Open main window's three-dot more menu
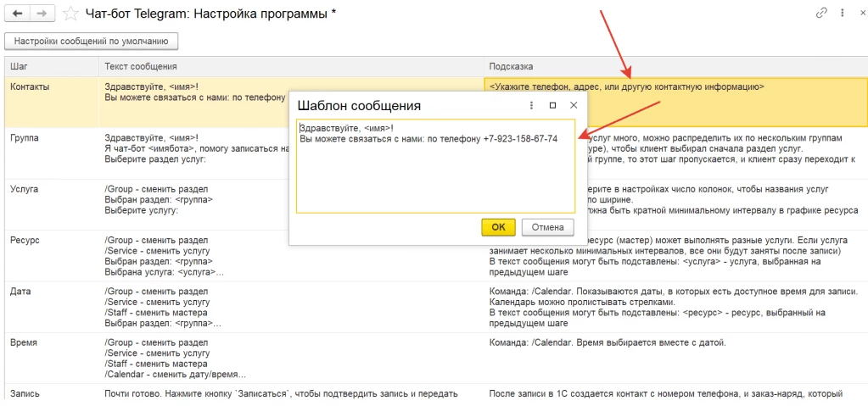The width and height of the screenshot is (868, 406). point(842,13)
